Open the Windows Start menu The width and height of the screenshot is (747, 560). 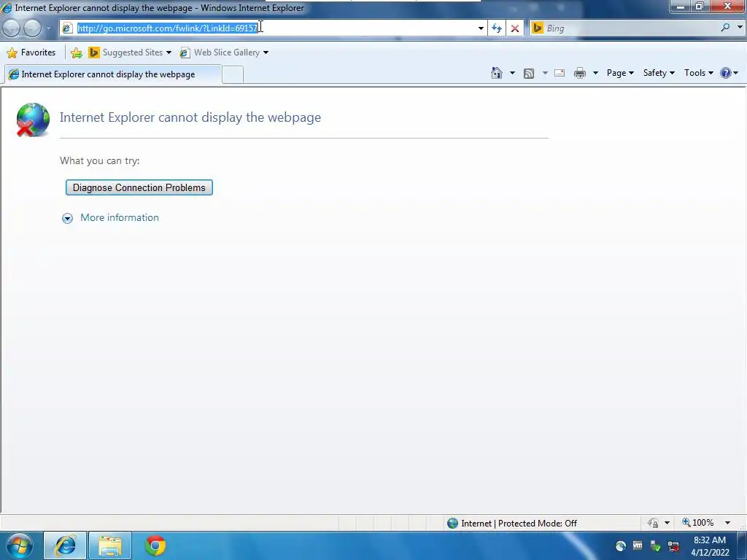[20, 545]
